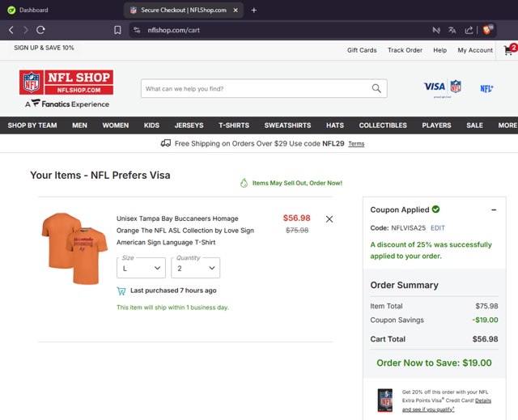Image resolution: width=518 pixels, height=420 pixels.
Task: Click the NFL Shop logo
Action: (x=66, y=83)
